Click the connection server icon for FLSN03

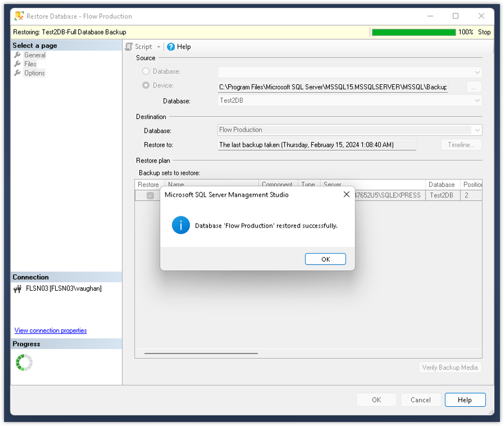coord(17,289)
